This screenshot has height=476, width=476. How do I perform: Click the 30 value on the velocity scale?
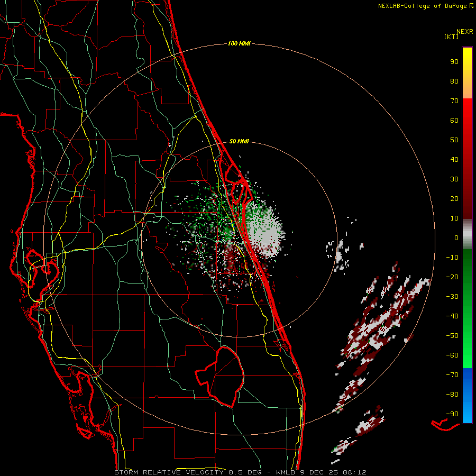coord(454,179)
